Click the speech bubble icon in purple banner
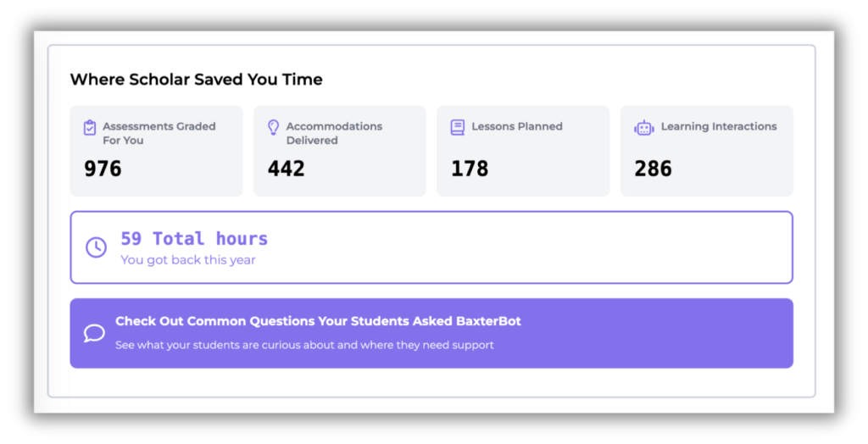The height and width of the screenshot is (444, 868). point(94,333)
